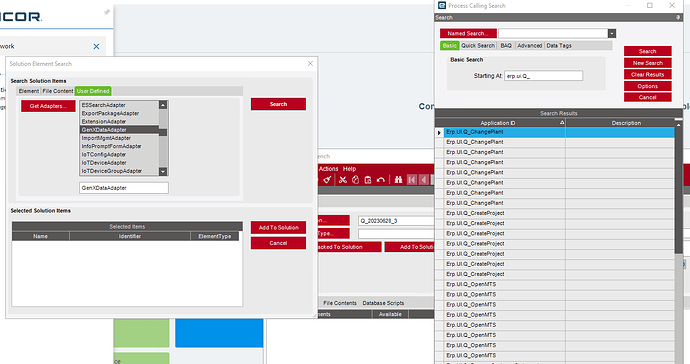Click the pin icon on the Search panel header
Viewport: 690px width, 364px height.
678,18
